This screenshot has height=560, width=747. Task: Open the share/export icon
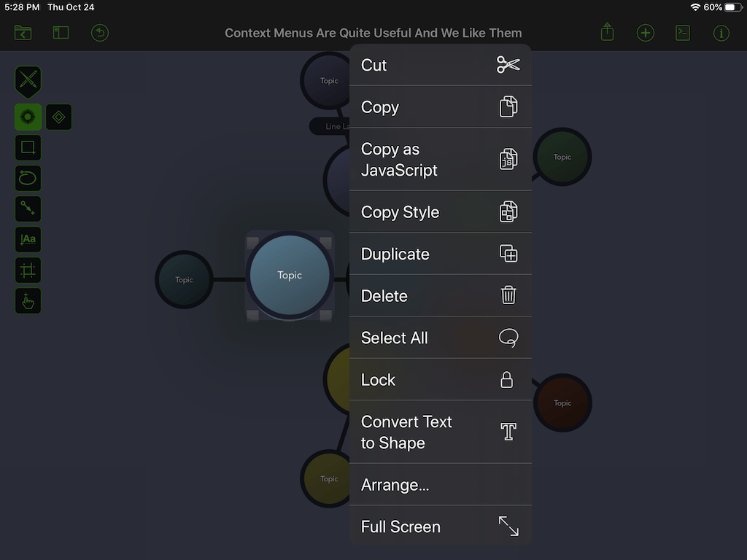click(607, 32)
